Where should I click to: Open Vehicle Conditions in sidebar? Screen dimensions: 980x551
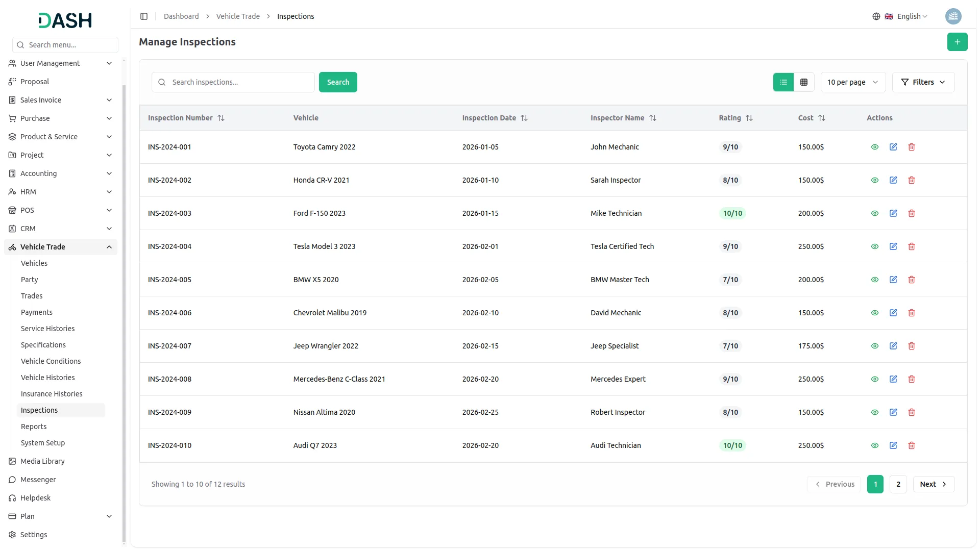[x=51, y=361]
